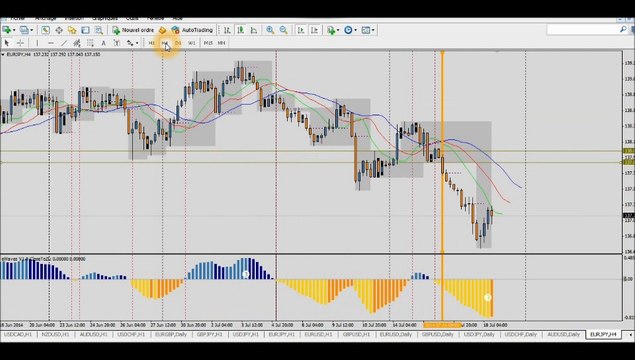The image size is (635, 360).
Task: Switch to the H1 timeframe
Action: (x=151, y=43)
